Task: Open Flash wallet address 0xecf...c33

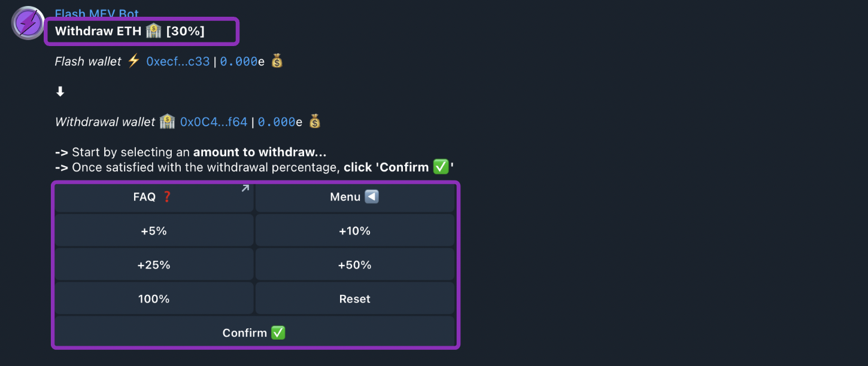Action: (x=178, y=61)
